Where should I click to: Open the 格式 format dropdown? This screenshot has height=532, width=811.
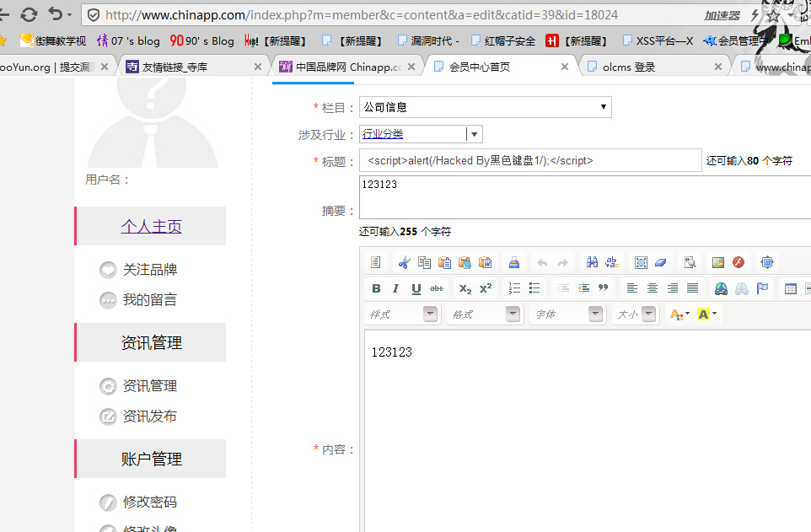(x=485, y=314)
